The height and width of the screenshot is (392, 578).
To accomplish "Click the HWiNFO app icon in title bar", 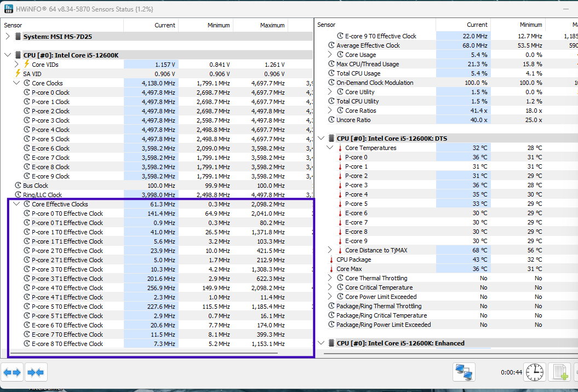I will coord(8,9).
